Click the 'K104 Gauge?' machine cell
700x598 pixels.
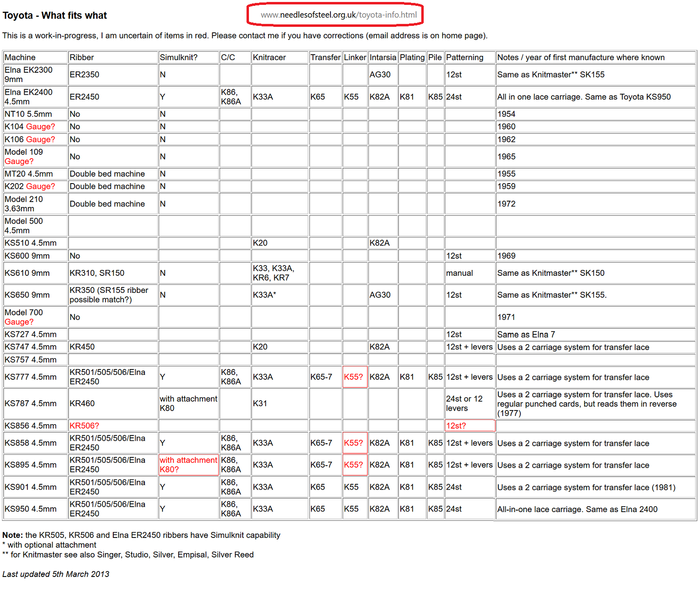[35, 126]
